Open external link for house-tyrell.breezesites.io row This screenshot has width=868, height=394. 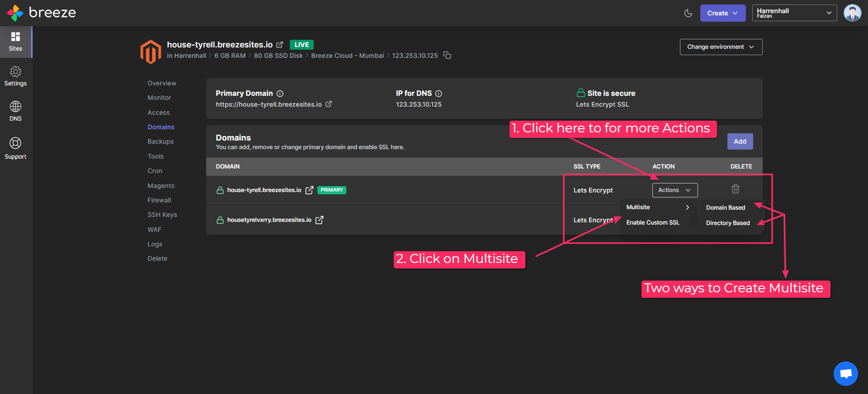[x=309, y=190]
